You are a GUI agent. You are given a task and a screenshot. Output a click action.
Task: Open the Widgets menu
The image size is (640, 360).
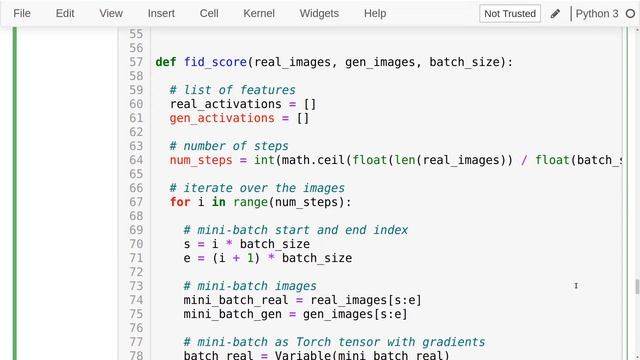(x=319, y=13)
